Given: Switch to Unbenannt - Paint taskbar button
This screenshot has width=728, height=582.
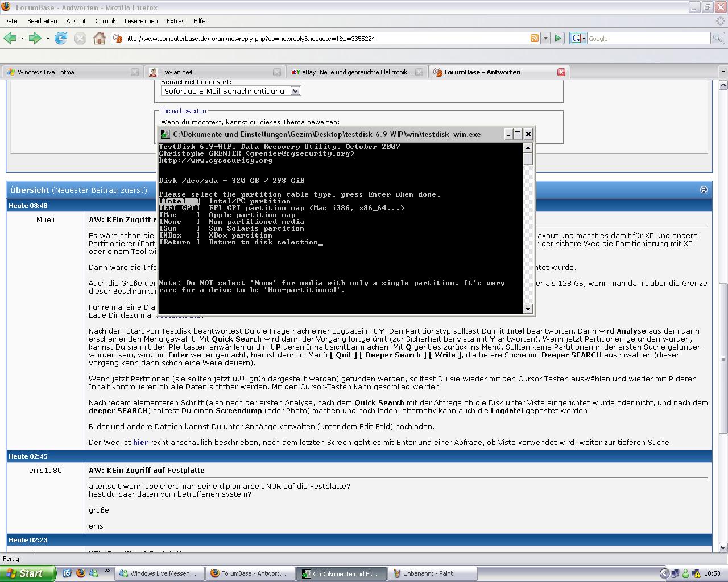Looking at the screenshot, I should (432, 573).
